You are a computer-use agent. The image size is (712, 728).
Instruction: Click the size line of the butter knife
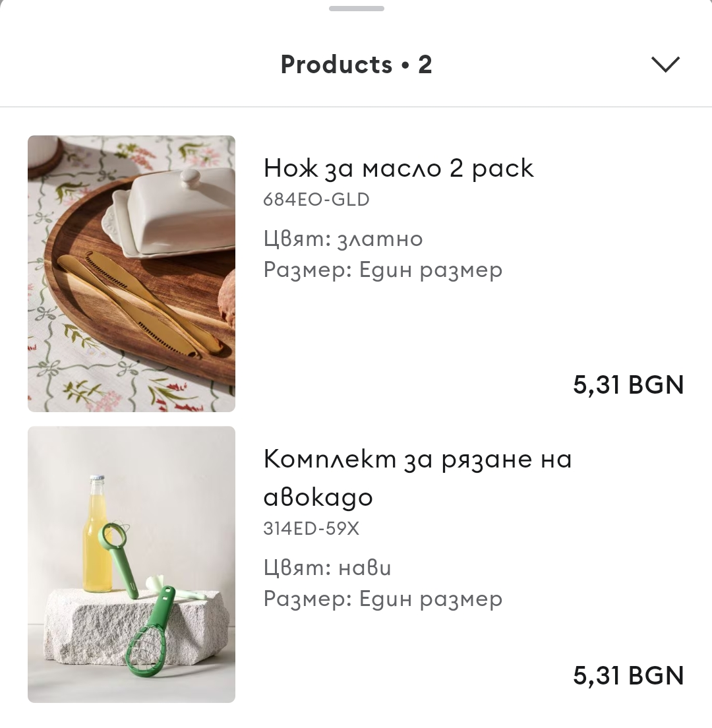382,270
